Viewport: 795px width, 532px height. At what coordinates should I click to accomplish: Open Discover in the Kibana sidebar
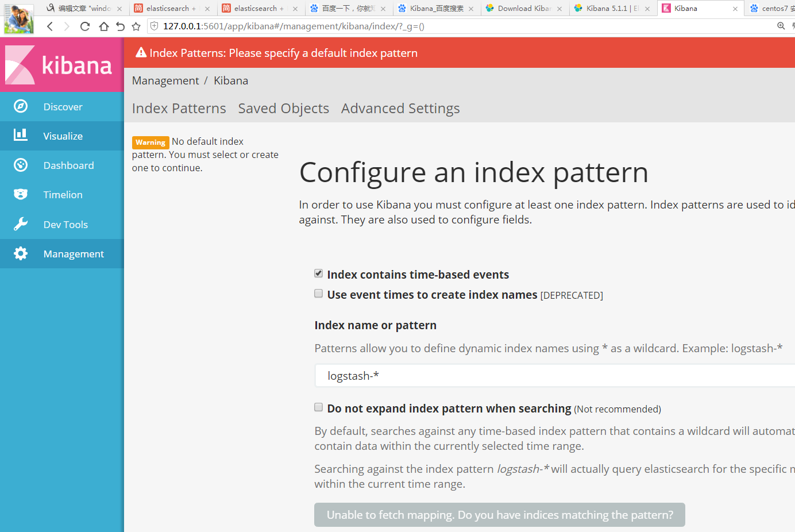click(x=62, y=107)
